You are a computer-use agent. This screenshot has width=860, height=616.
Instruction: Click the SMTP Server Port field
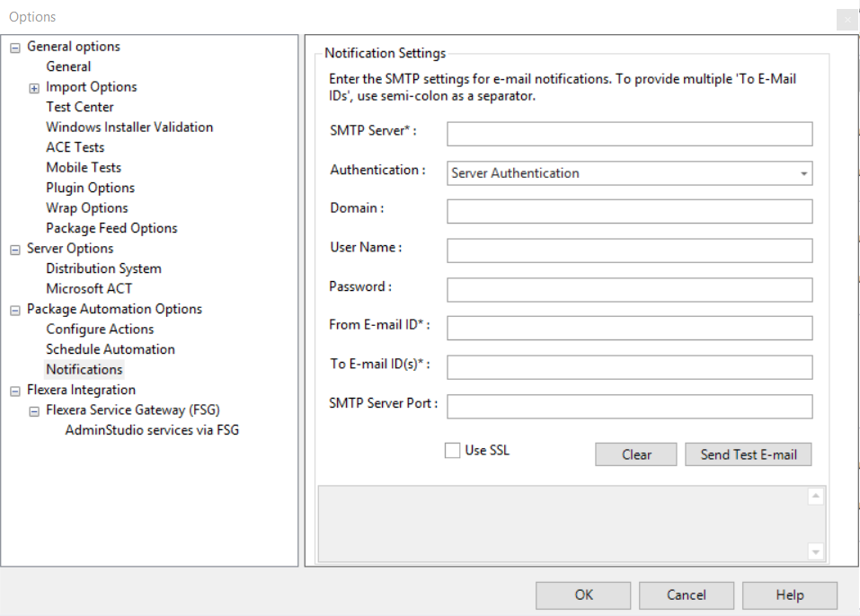[629, 407]
